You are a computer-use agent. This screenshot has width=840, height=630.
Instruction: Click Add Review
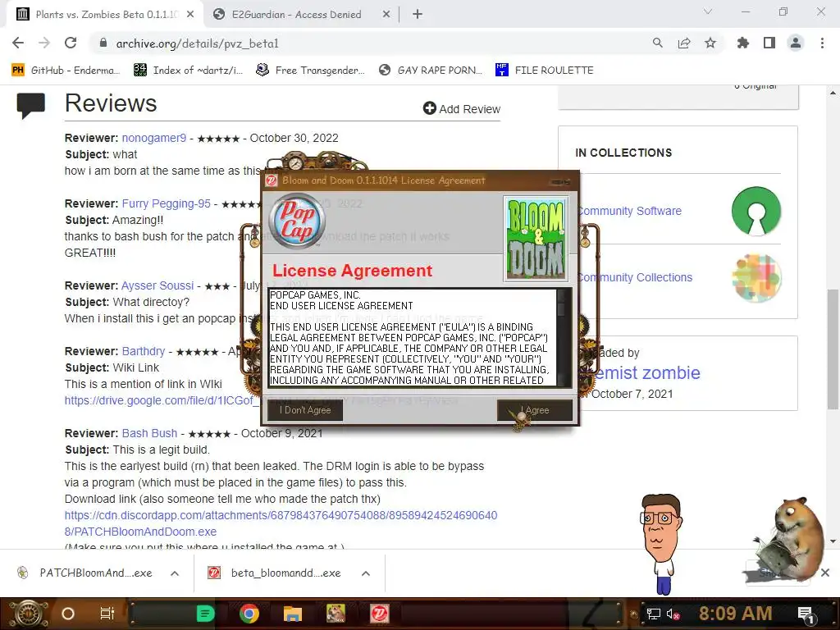tap(461, 109)
